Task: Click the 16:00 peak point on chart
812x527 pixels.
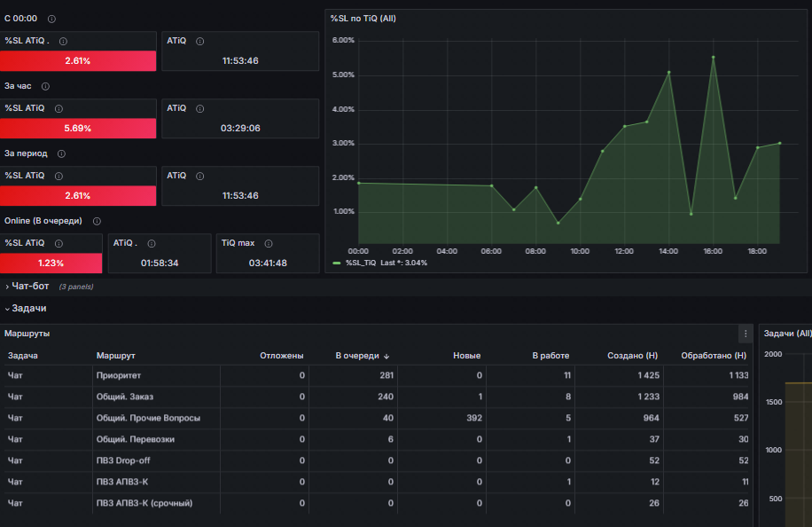Action: 713,58
